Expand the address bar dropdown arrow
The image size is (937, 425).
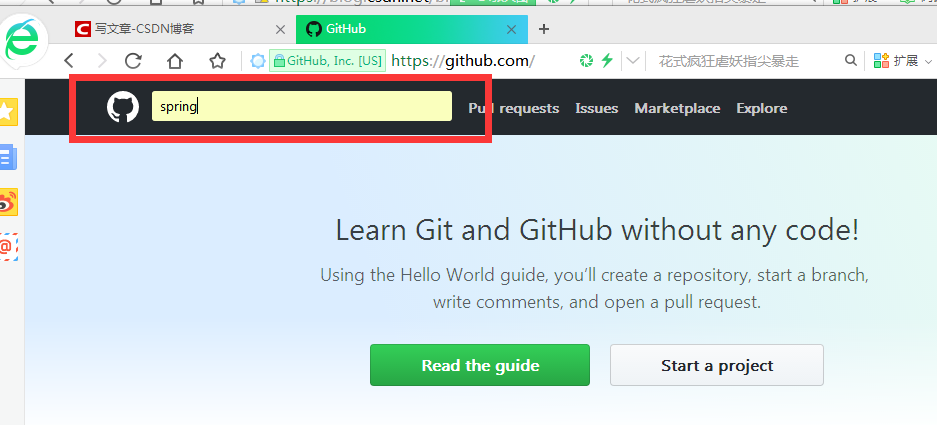click(x=633, y=60)
